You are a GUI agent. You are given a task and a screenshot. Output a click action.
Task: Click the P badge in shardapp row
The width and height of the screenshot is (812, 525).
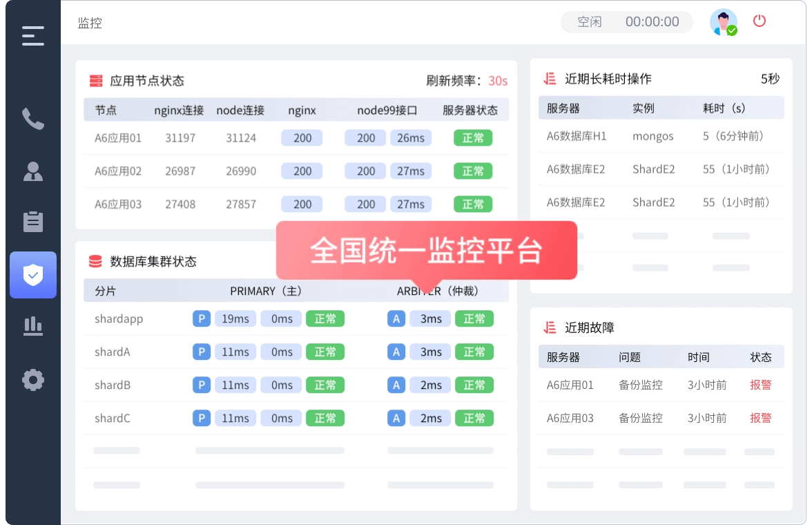click(201, 318)
